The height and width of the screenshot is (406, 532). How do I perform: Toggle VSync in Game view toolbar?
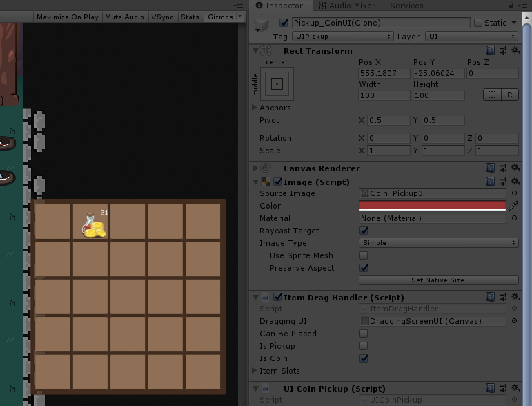(163, 17)
